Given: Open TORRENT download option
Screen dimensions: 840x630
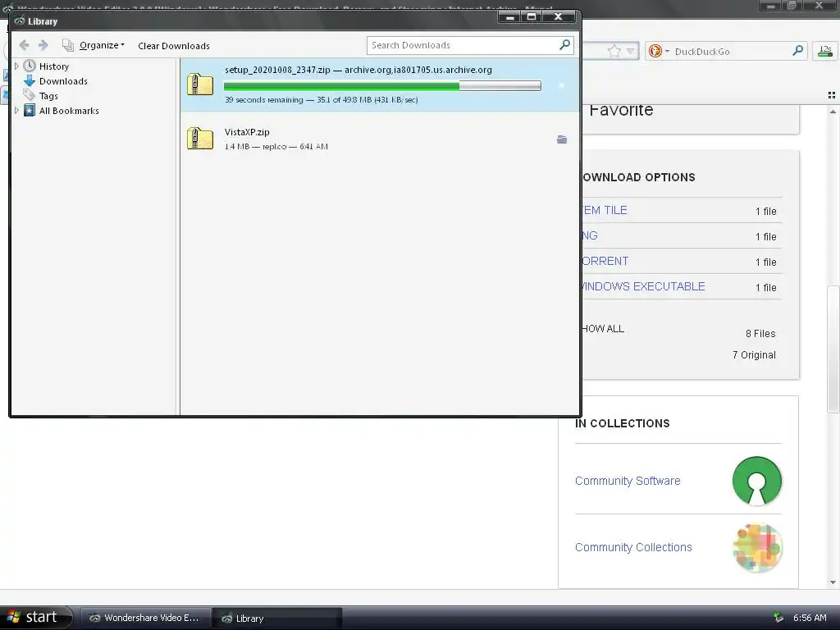Looking at the screenshot, I should tap(605, 262).
